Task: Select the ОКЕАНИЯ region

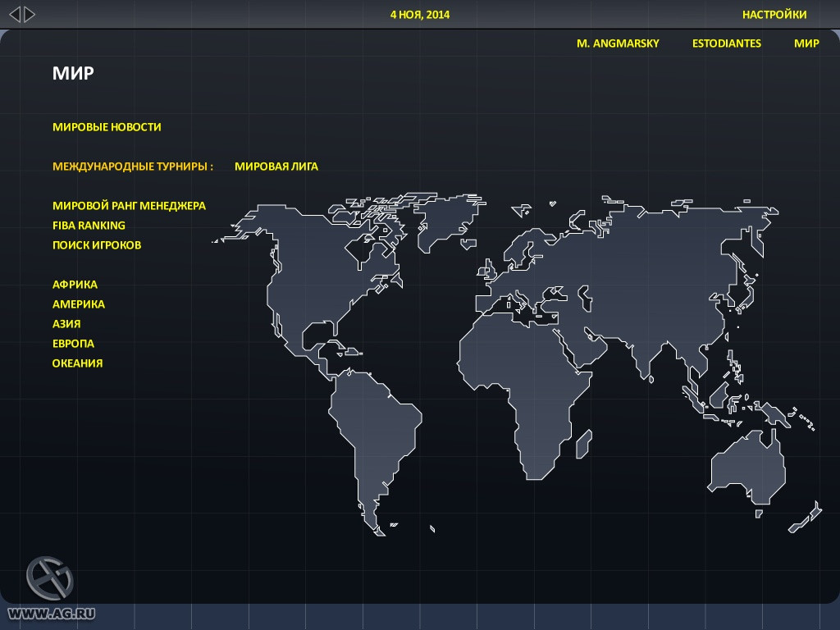Action: tap(77, 363)
